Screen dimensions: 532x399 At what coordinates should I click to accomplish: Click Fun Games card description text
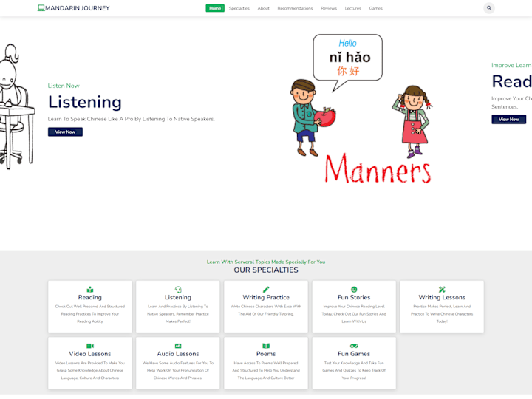354,370
